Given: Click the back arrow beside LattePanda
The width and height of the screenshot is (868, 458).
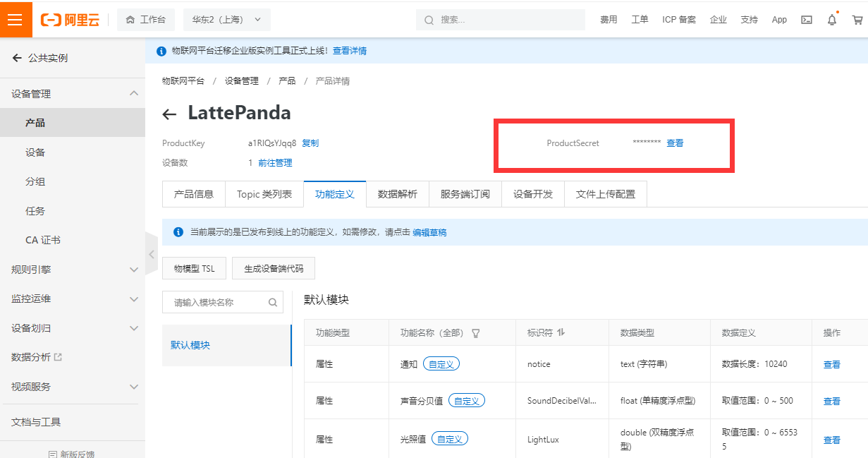Looking at the screenshot, I should coord(169,114).
